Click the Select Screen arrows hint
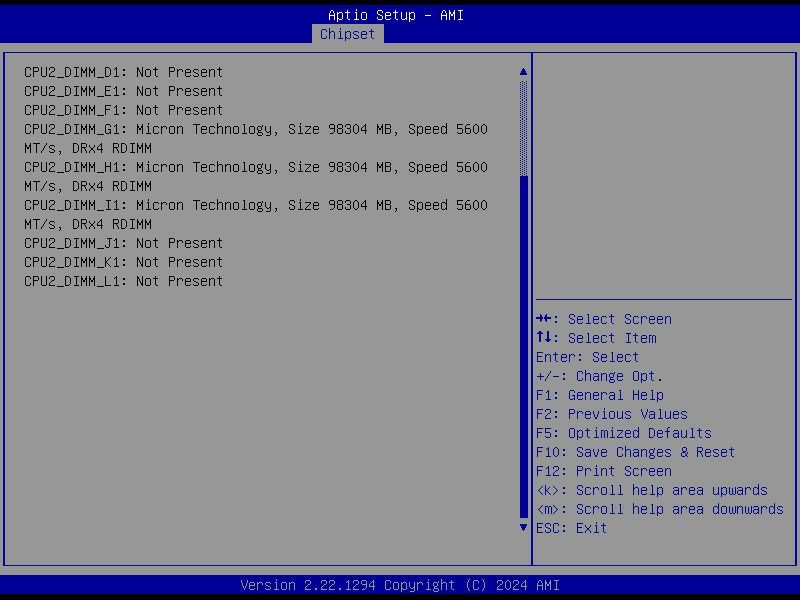 pos(604,319)
